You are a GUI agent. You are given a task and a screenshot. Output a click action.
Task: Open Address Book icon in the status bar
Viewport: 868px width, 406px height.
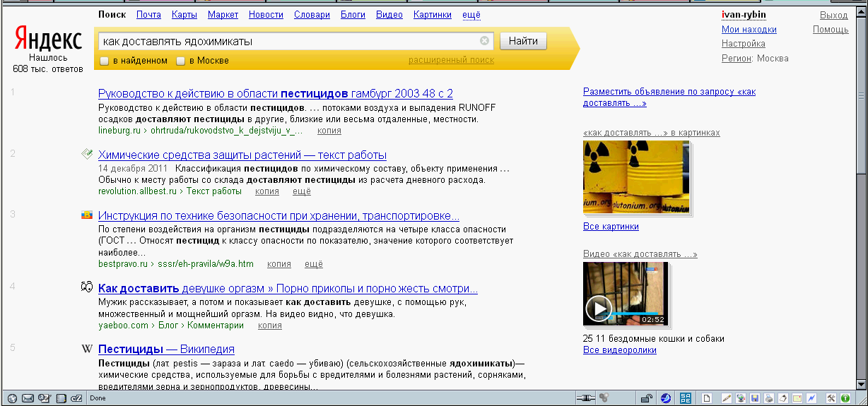click(x=60, y=398)
